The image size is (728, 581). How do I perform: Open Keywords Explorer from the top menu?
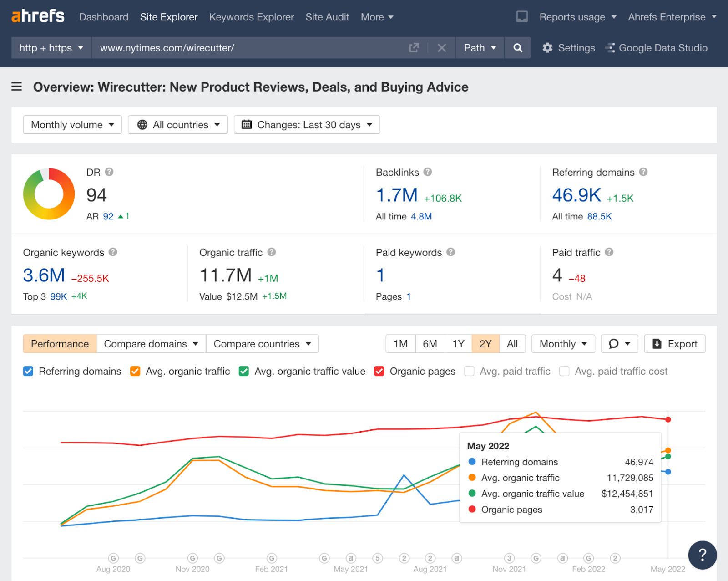coord(252,17)
